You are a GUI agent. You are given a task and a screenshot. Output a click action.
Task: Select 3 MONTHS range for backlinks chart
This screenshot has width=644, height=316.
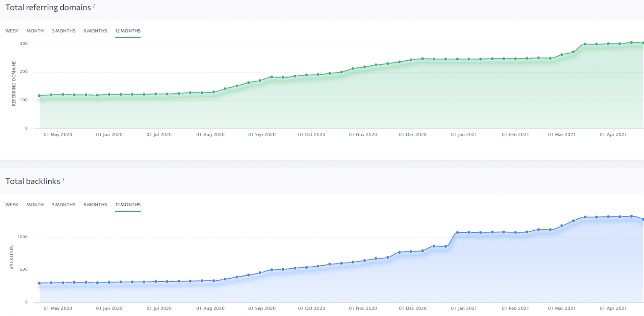pyautogui.click(x=63, y=205)
